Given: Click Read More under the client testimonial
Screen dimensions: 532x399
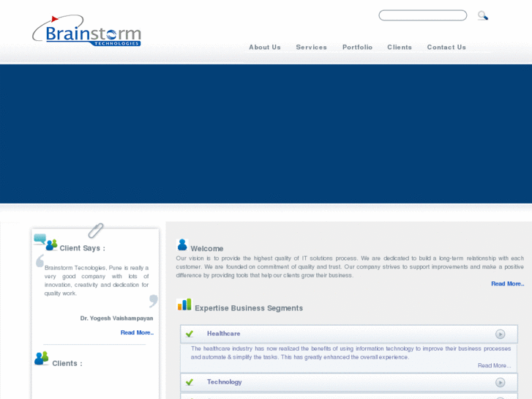Looking at the screenshot, I should tap(137, 332).
